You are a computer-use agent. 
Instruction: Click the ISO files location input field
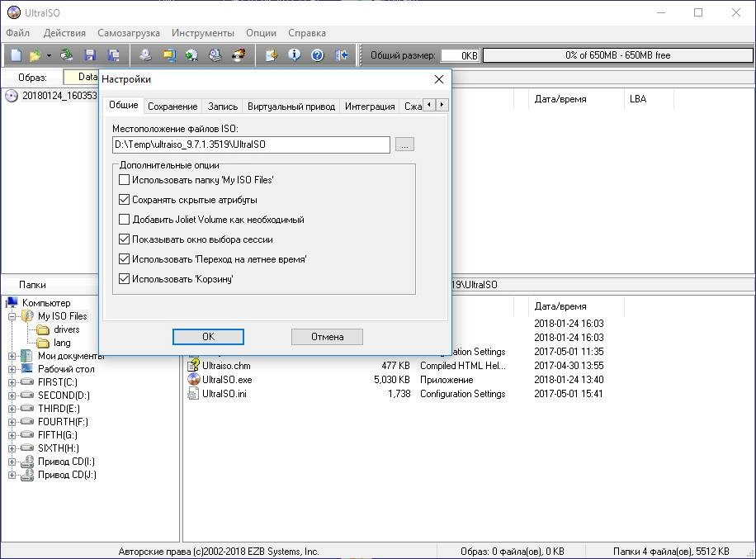pos(251,144)
